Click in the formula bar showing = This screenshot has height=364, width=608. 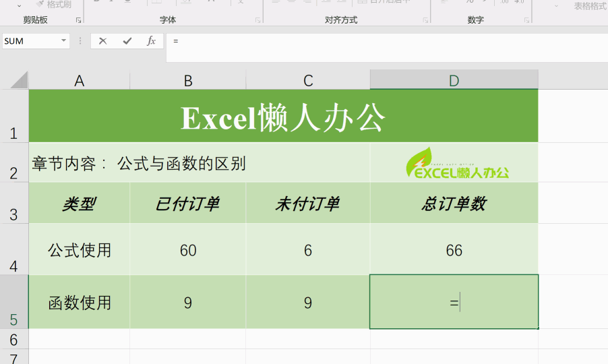[x=387, y=48]
